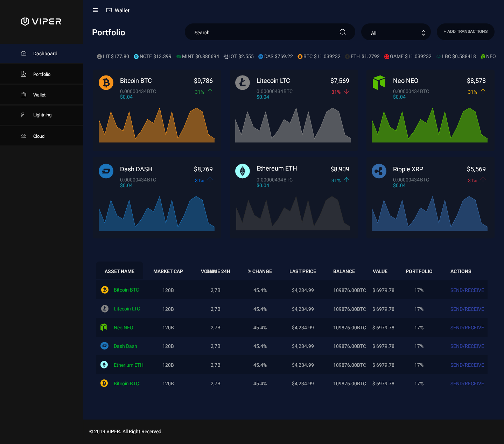
Task: Click Send/Receive for Dash Dash row
Action: tap(467, 346)
